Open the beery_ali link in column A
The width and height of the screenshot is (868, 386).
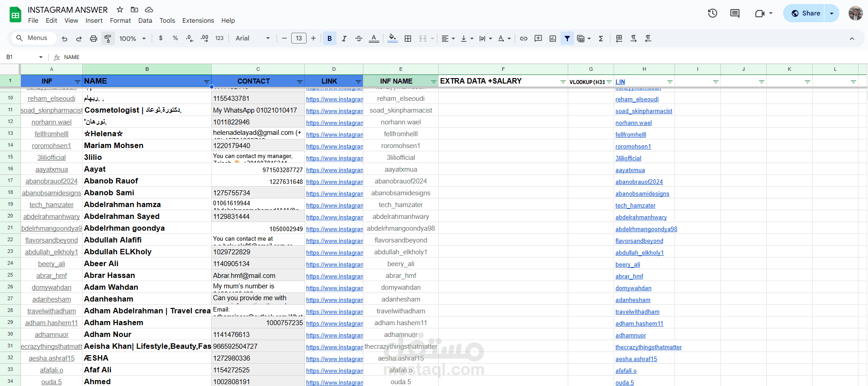click(x=51, y=264)
